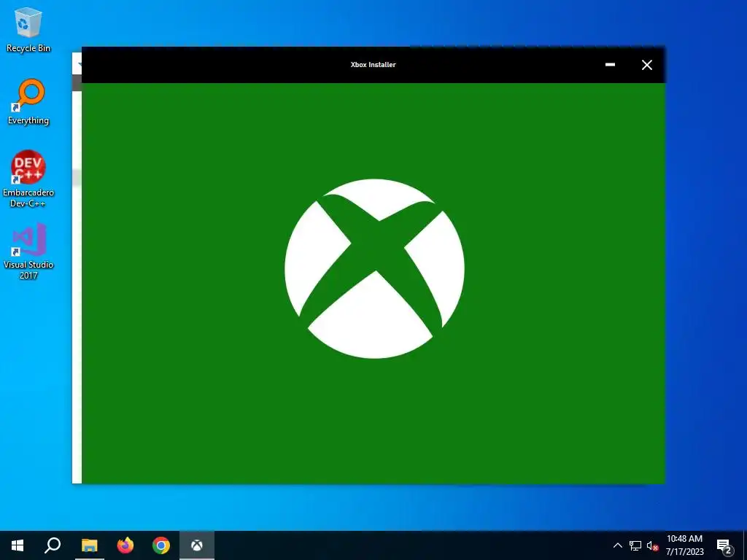Launch Google Chrome from the taskbar
747x560 pixels.
(161, 545)
